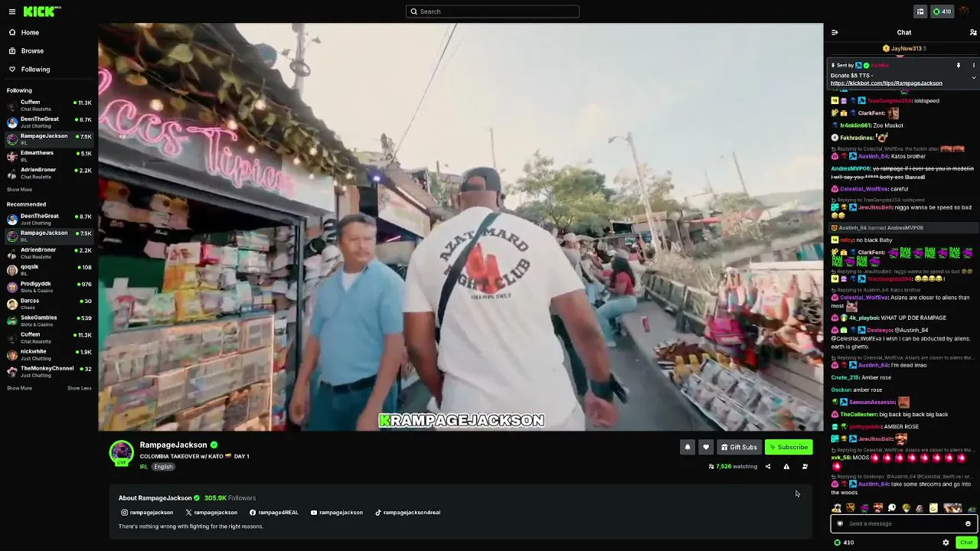Open TheMonkeyChannel recommended channel
Viewport: 980px width, 551px height.
point(49,371)
